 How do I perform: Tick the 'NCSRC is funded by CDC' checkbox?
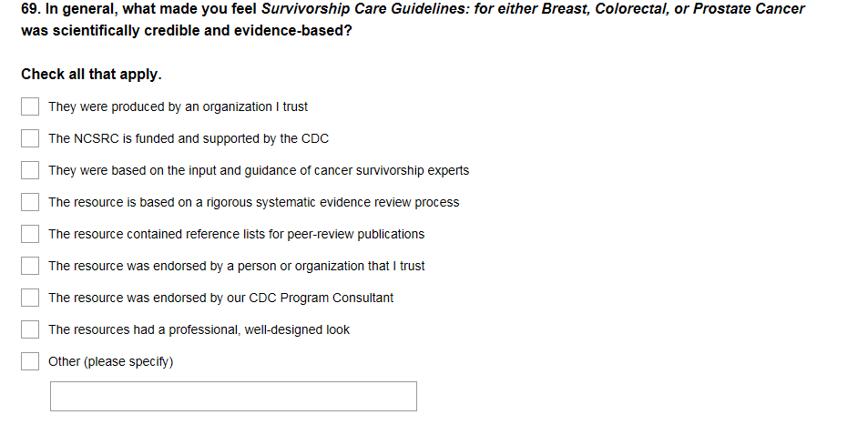31,139
